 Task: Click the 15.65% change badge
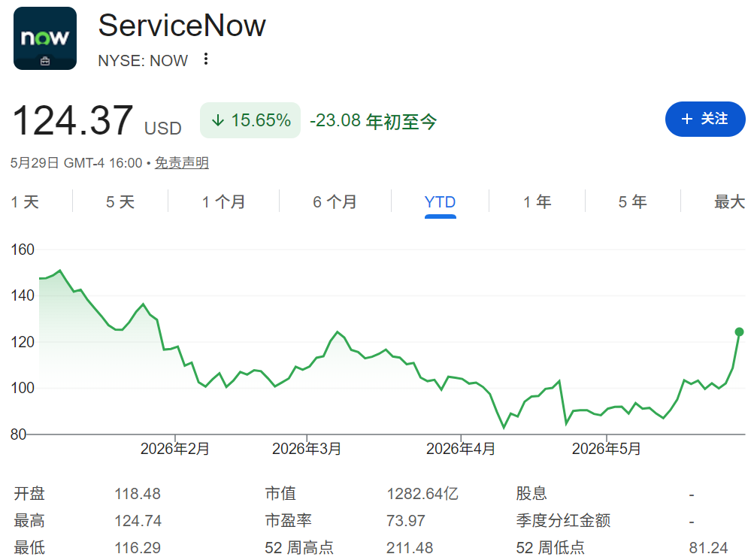(x=250, y=120)
